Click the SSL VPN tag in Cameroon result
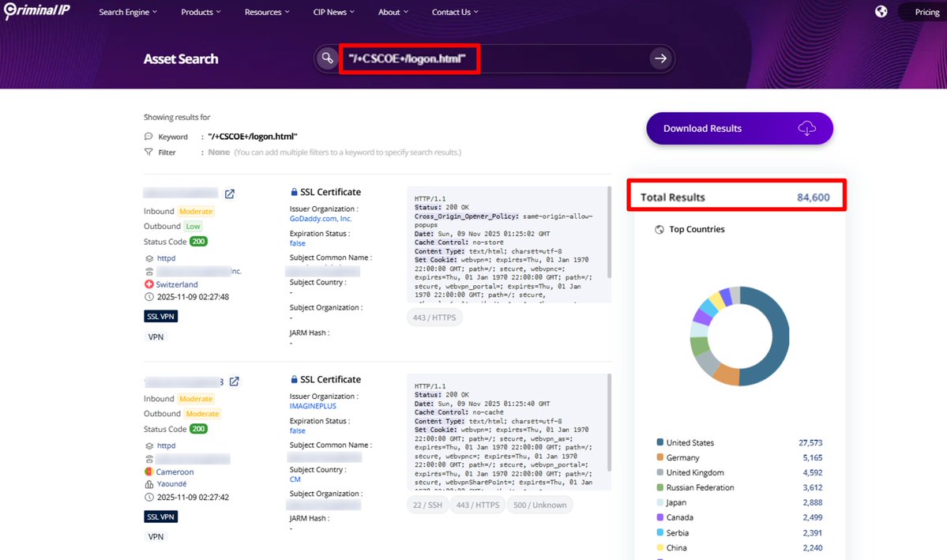This screenshot has height=560, width=947. pos(160,517)
